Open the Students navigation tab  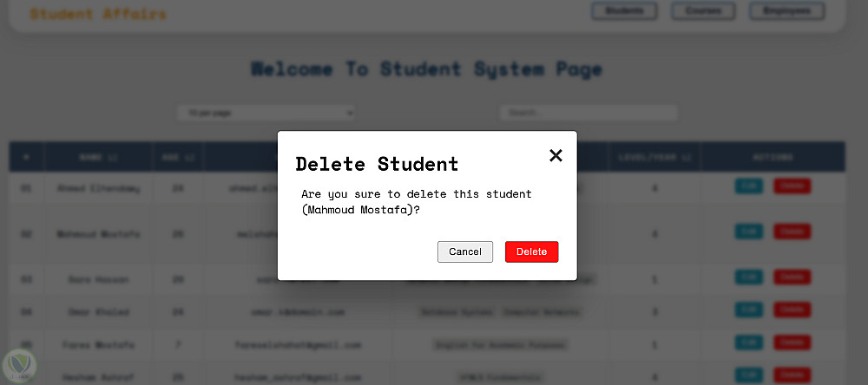click(624, 11)
